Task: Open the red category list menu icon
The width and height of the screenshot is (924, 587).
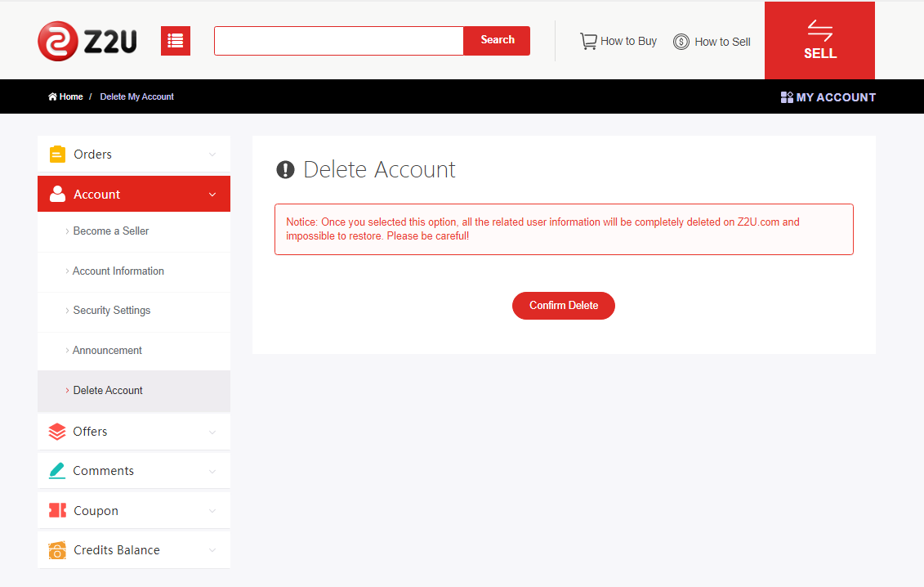Action: pyautogui.click(x=176, y=41)
